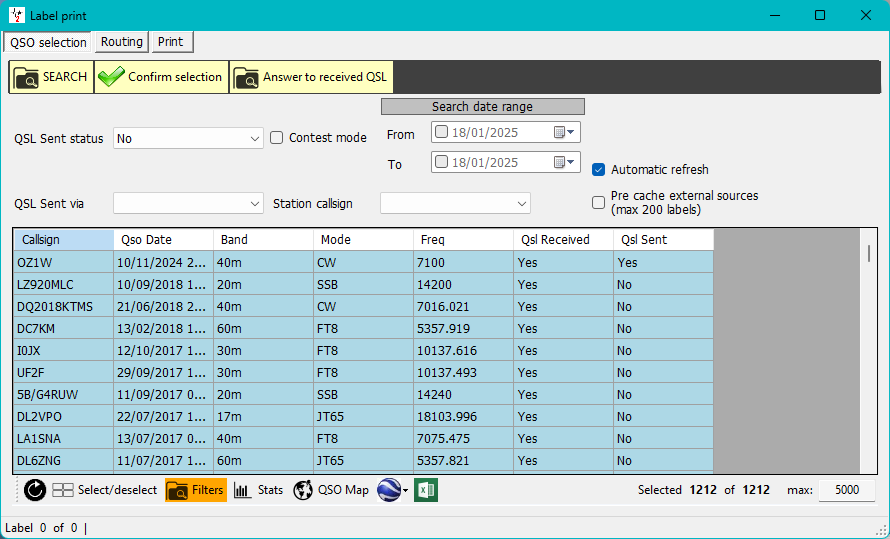Click the window resize grip

tap(882, 530)
